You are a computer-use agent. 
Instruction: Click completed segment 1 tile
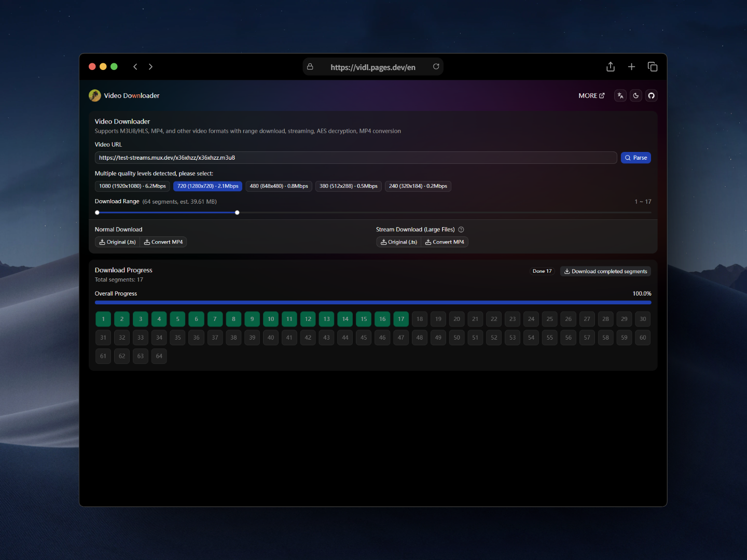[x=103, y=319]
